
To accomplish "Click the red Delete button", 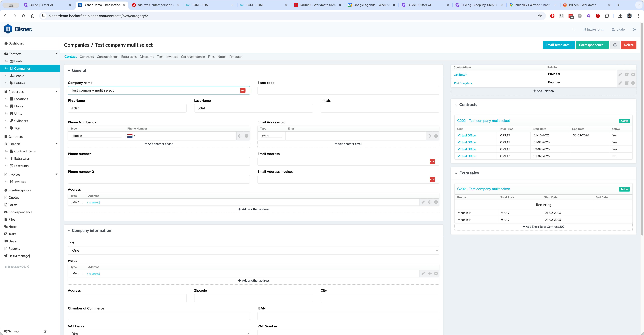I will tap(628, 45).
